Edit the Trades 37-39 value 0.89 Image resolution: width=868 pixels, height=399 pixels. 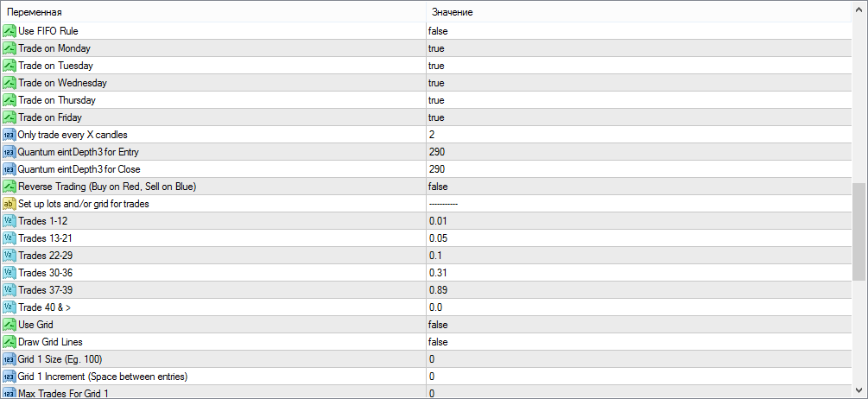639,290
